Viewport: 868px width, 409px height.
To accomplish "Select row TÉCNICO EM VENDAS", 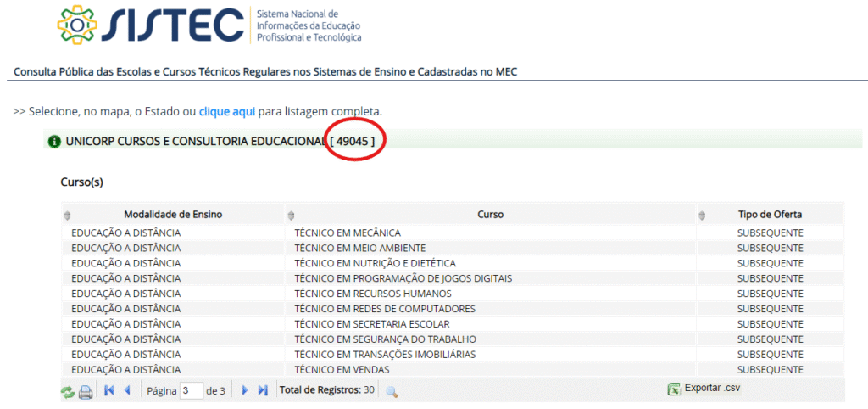I will pyautogui.click(x=453, y=370).
